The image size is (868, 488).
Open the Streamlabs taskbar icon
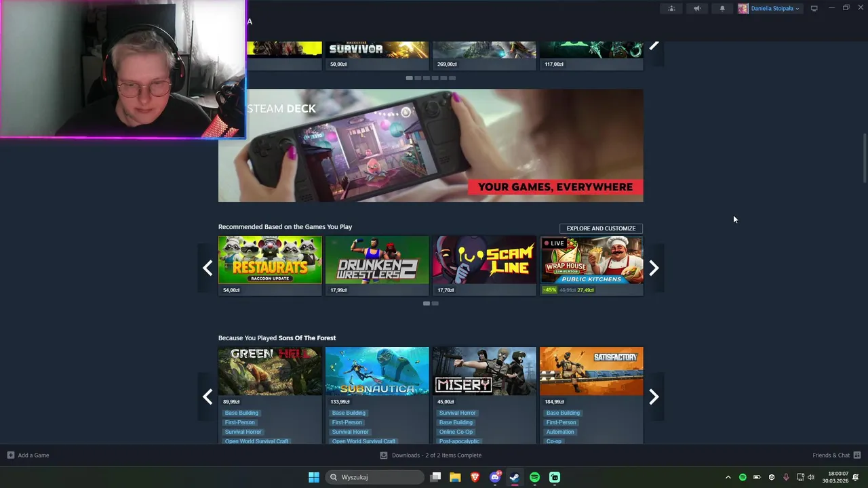(x=555, y=477)
